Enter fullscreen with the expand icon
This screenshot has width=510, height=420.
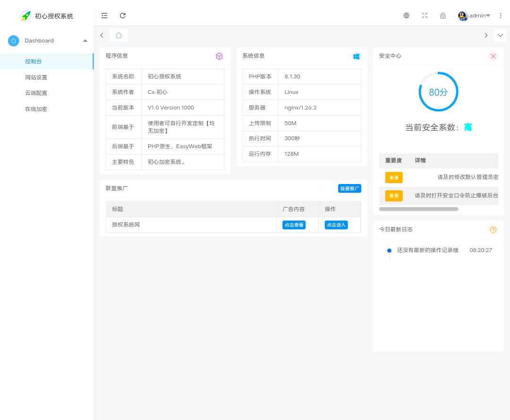(425, 16)
